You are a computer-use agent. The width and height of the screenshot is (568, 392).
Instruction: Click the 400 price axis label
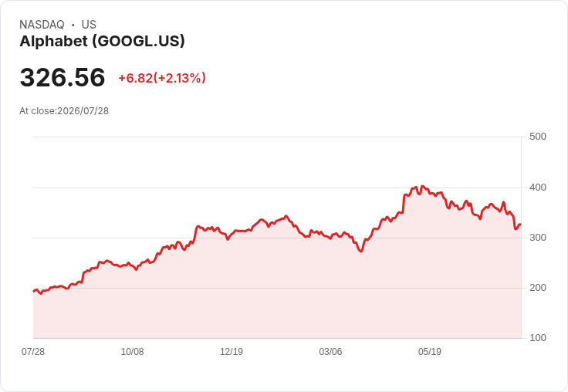coord(538,188)
